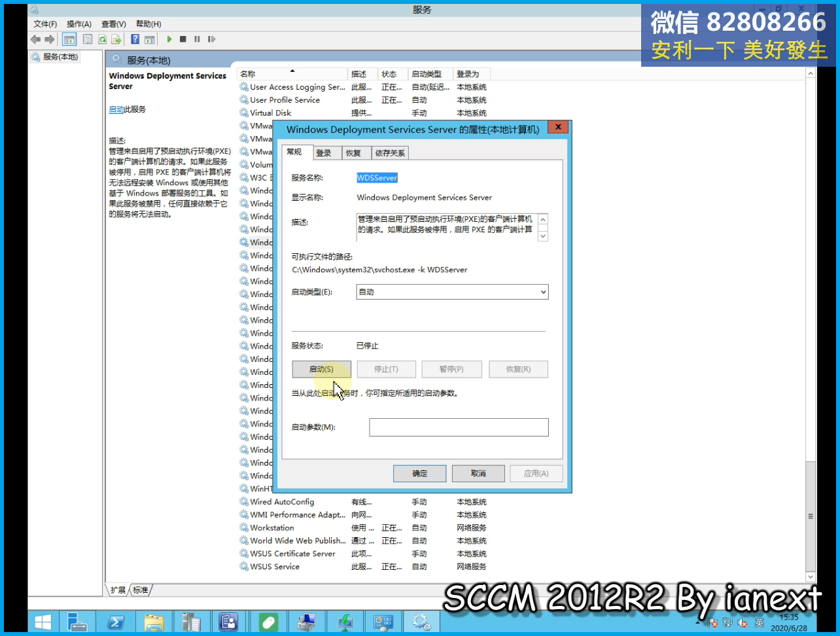Click the services list vertical scrollbar thumb
This screenshot has width=840, height=636.
811,516
